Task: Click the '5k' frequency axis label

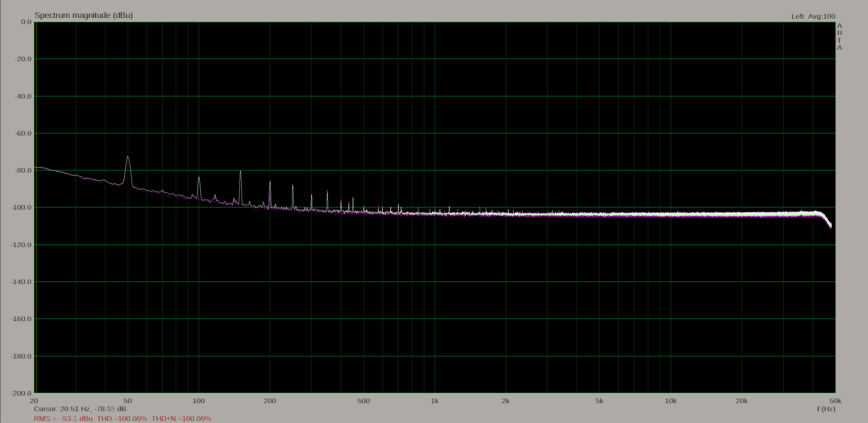Action: click(599, 401)
